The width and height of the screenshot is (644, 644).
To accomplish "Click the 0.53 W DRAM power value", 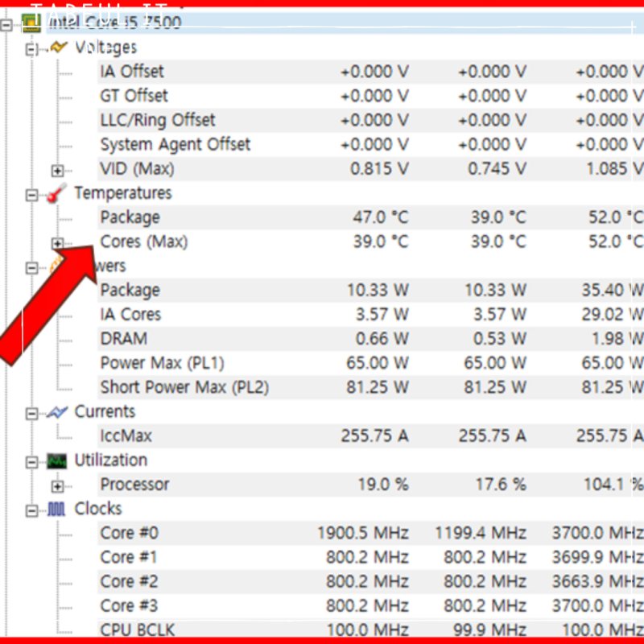I will click(500, 338).
